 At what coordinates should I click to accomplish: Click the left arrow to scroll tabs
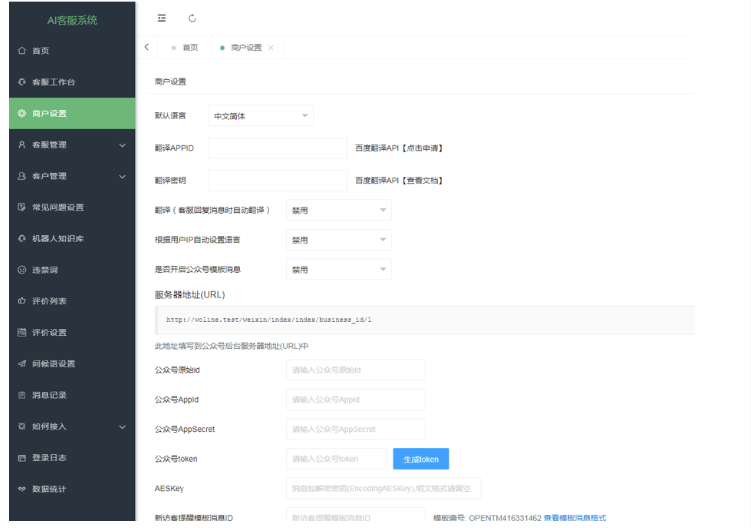(x=147, y=47)
